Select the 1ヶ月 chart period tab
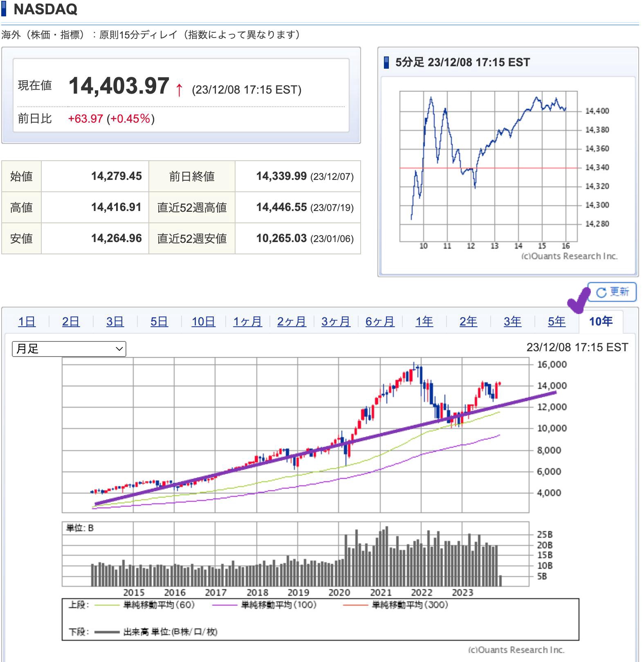This screenshot has height=662, width=644. click(x=247, y=321)
